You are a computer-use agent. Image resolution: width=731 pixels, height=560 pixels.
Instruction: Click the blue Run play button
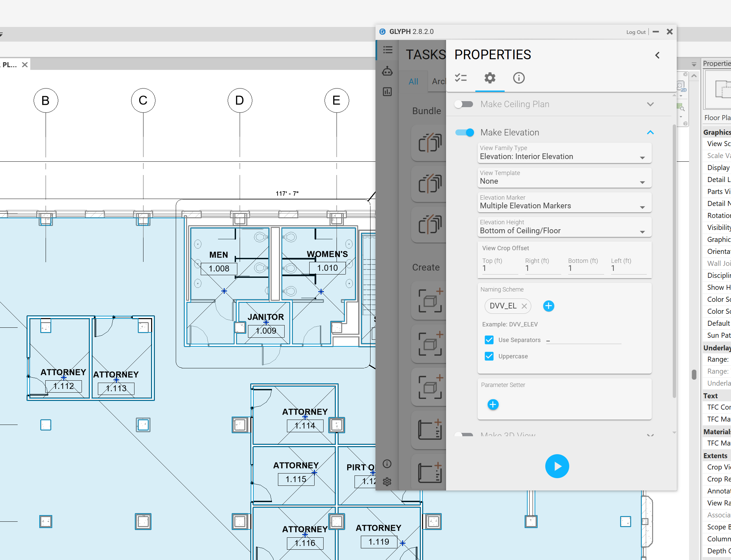pos(557,466)
